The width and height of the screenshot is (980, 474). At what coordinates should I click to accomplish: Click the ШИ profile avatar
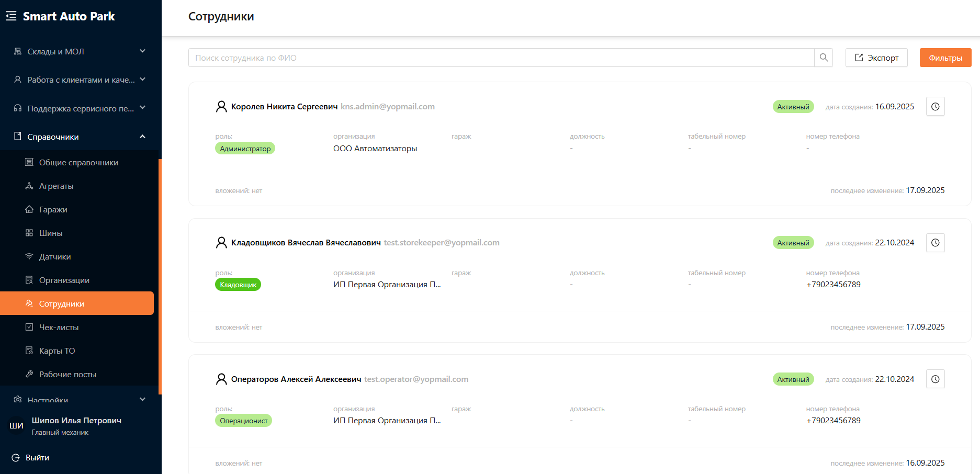point(16,426)
